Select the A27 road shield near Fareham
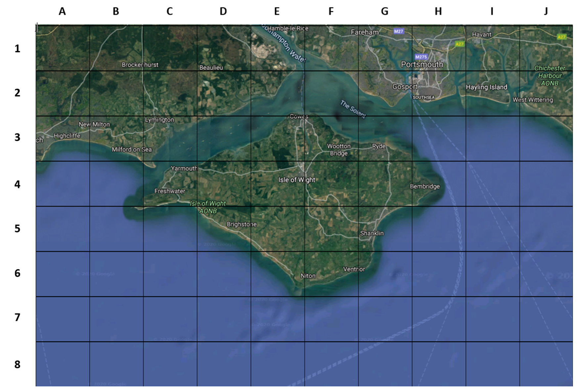The image size is (578, 392). tap(460, 43)
